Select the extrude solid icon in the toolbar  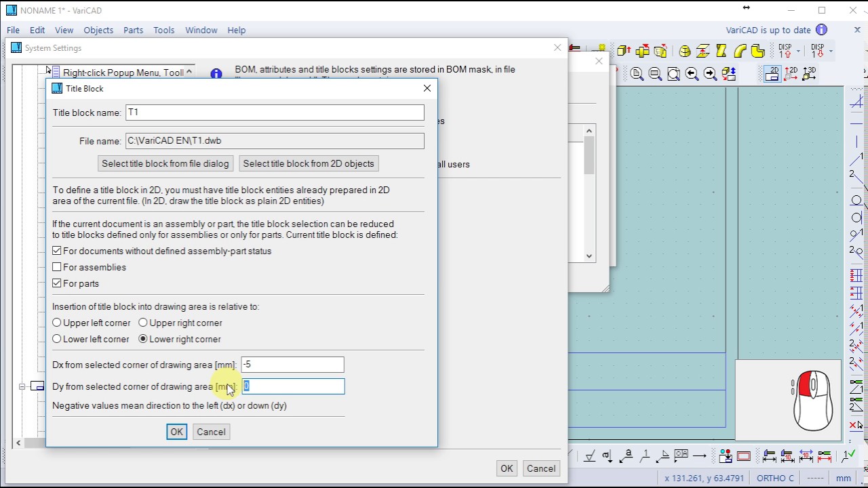tap(624, 51)
